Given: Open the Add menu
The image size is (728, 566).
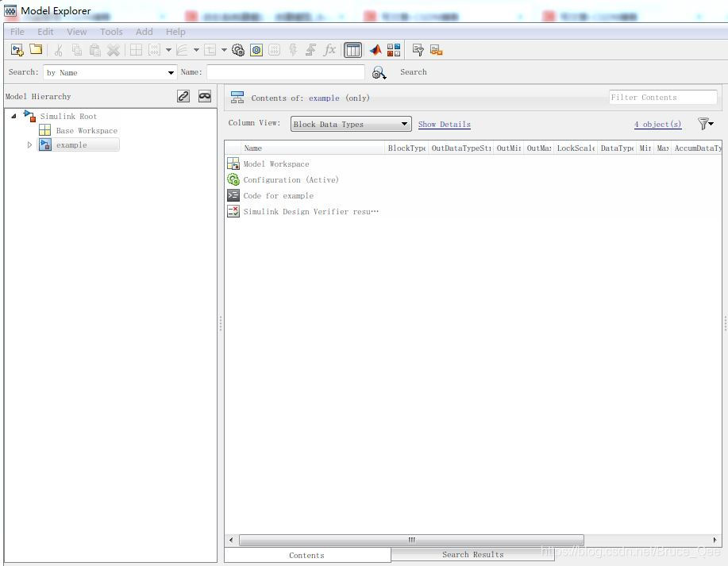Looking at the screenshot, I should click(144, 32).
